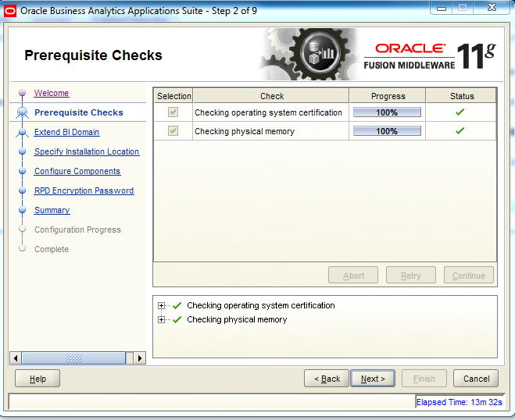
Task: Click progress bar for operating system certification
Action: click(387, 112)
